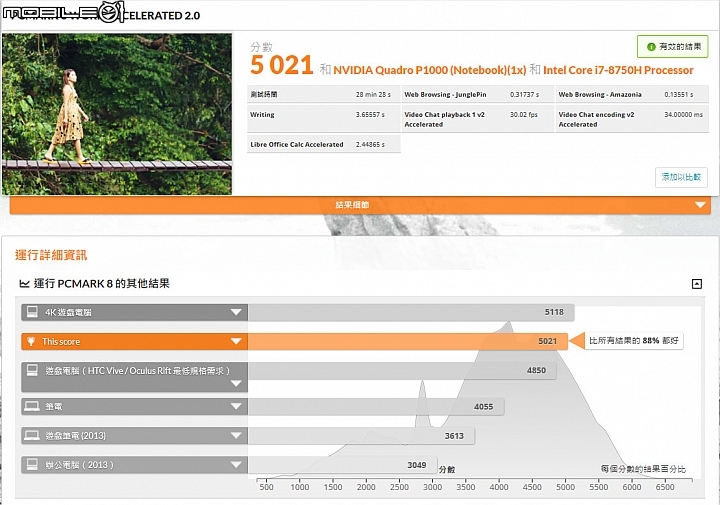This screenshot has width=720, height=505.
Task: Click the green info icon in 有效的結果
Action: [x=651, y=47]
